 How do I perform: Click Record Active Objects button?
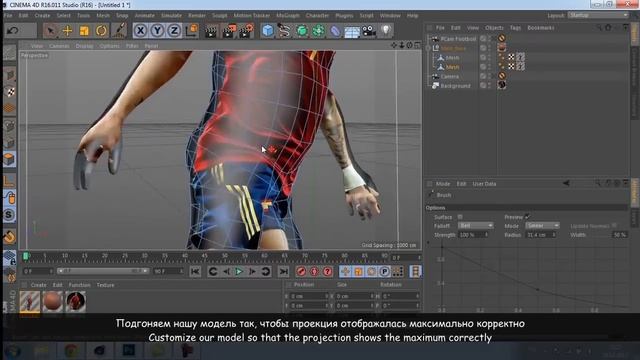pos(301,271)
